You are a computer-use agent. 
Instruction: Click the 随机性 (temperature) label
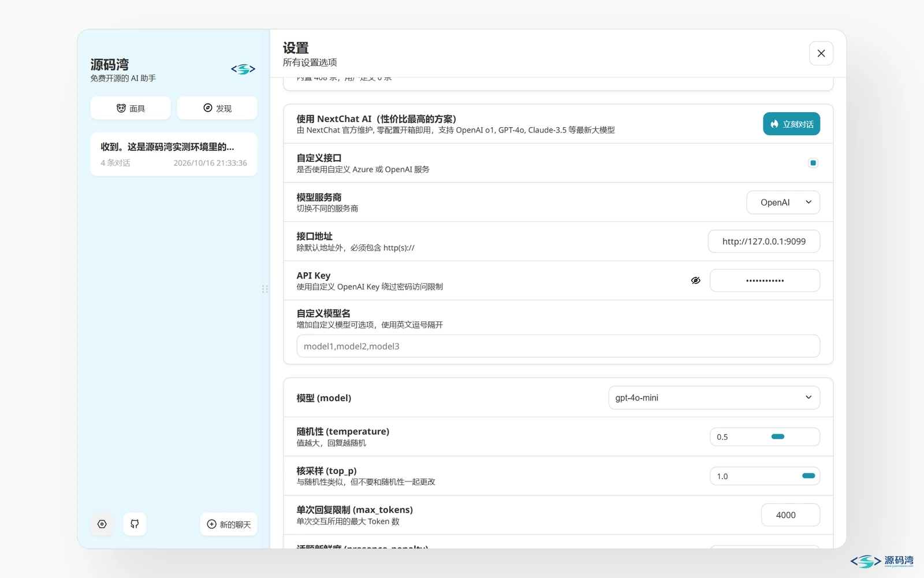click(x=343, y=431)
